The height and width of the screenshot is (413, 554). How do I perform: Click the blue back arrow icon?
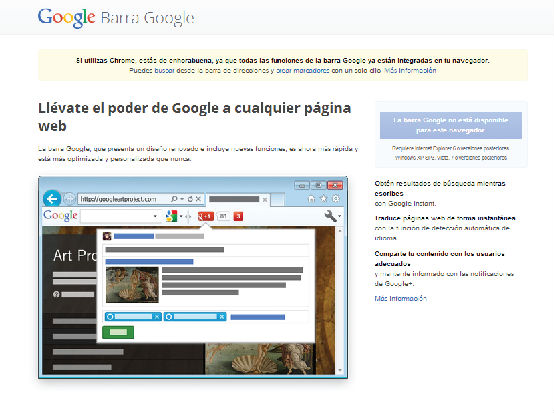pos(52,199)
